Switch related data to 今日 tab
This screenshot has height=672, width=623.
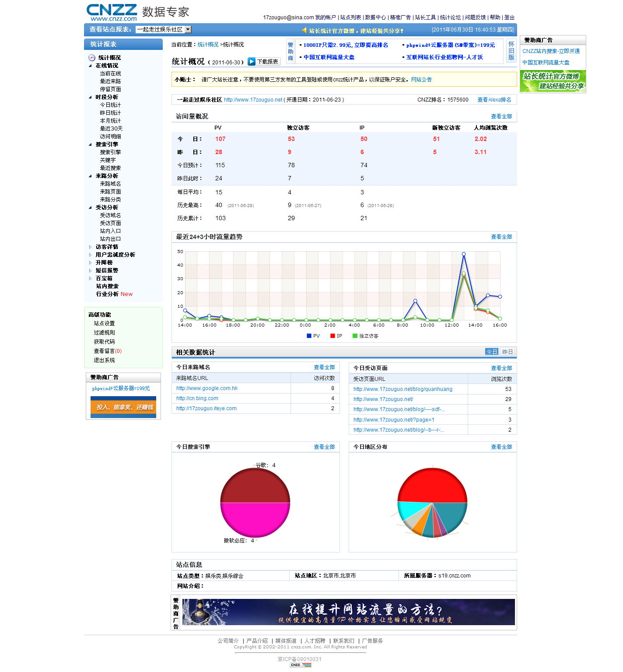[492, 352]
